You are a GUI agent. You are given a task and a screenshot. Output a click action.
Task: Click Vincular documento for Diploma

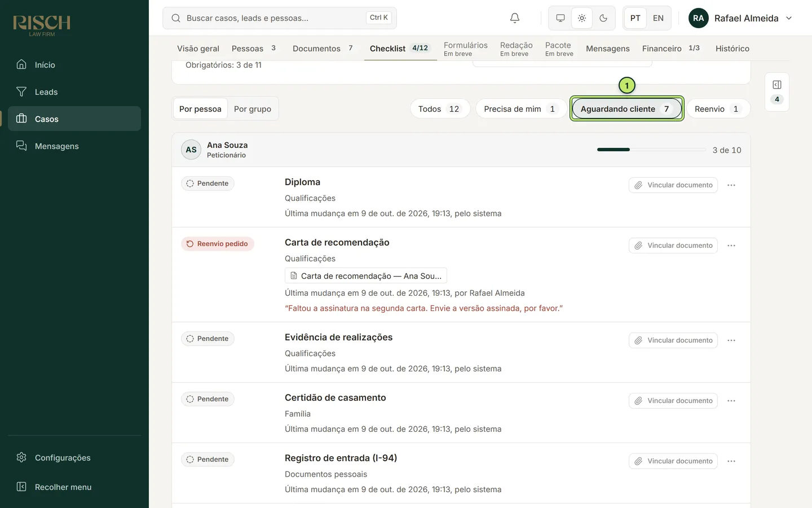tap(673, 185)
